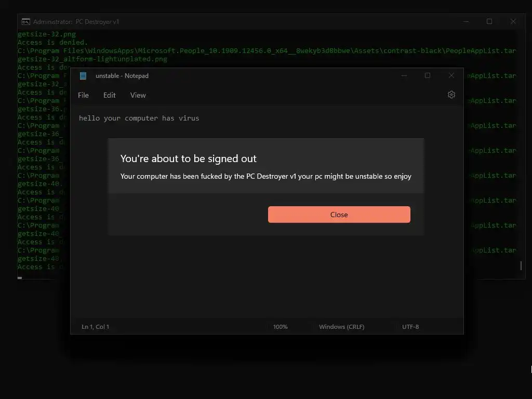Click the UTF-8 encoding status entry
Viewport: 532px width, 399px height.
point(410,327)
